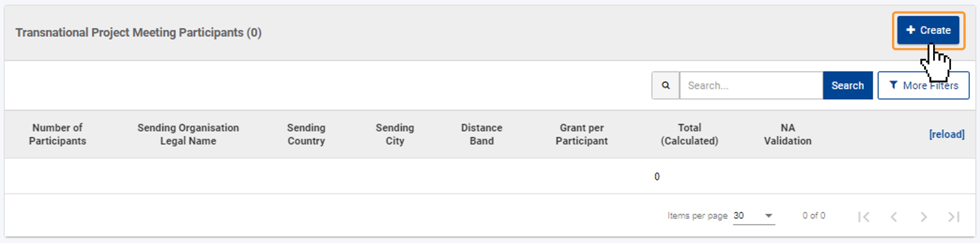Viewport: 980px width, 243px height.
Task: Open the Items per page dropdown
Action: (754, 216)
